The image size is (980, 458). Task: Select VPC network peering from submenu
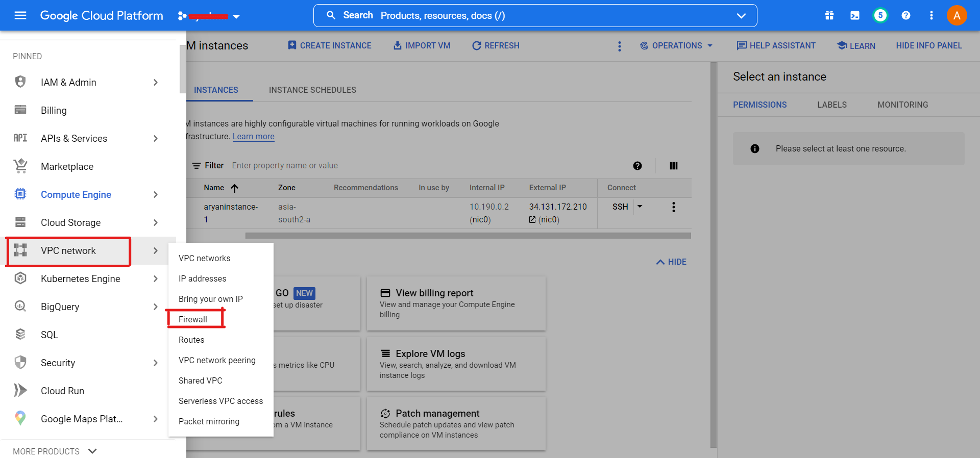tap(217, 360)
